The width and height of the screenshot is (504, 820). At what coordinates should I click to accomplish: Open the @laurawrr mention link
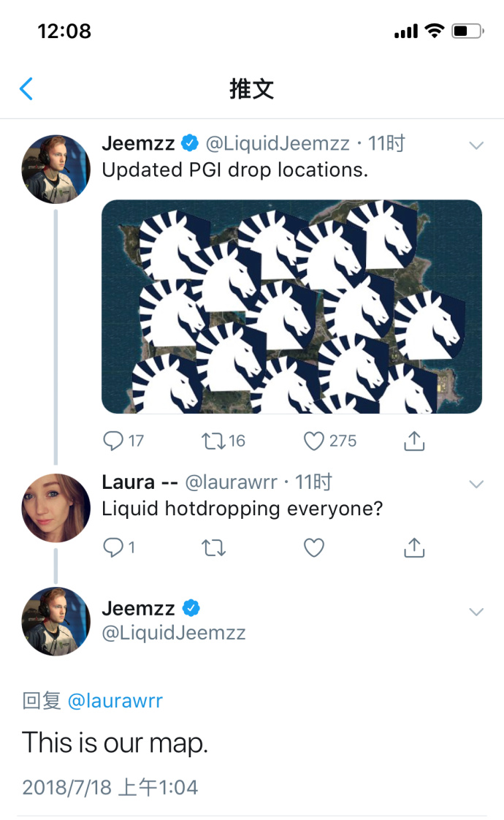tap(115, 701)
